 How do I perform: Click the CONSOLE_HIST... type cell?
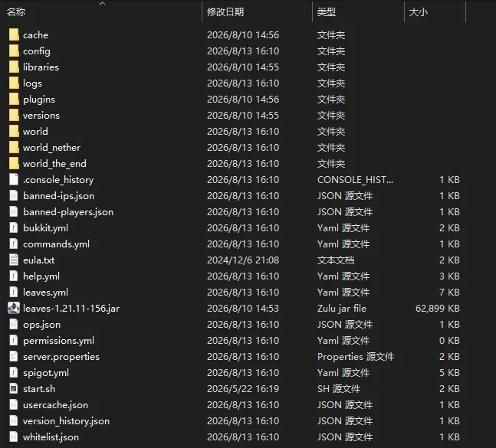pyautogui.click(x=355, y=179)
